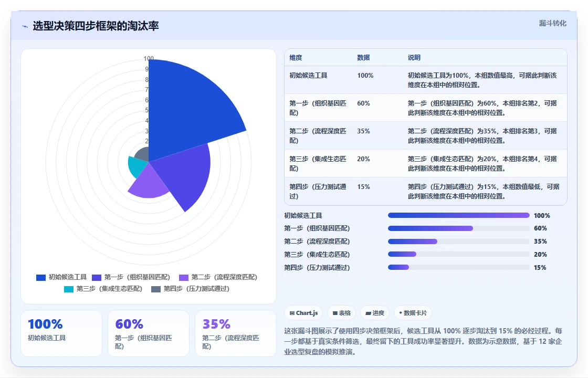Select table cell 第一步（组织基因匹配）

pyautogui.click(x=318, y=108)
